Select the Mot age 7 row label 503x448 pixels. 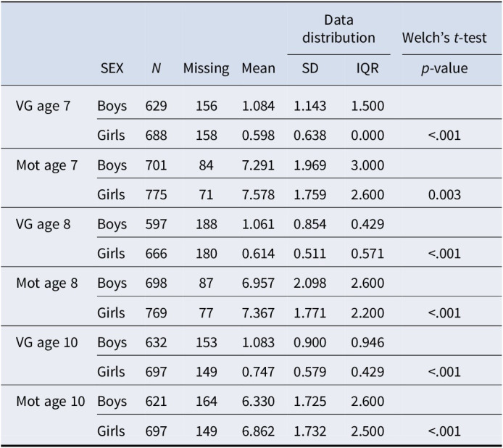tap(46, 165)
